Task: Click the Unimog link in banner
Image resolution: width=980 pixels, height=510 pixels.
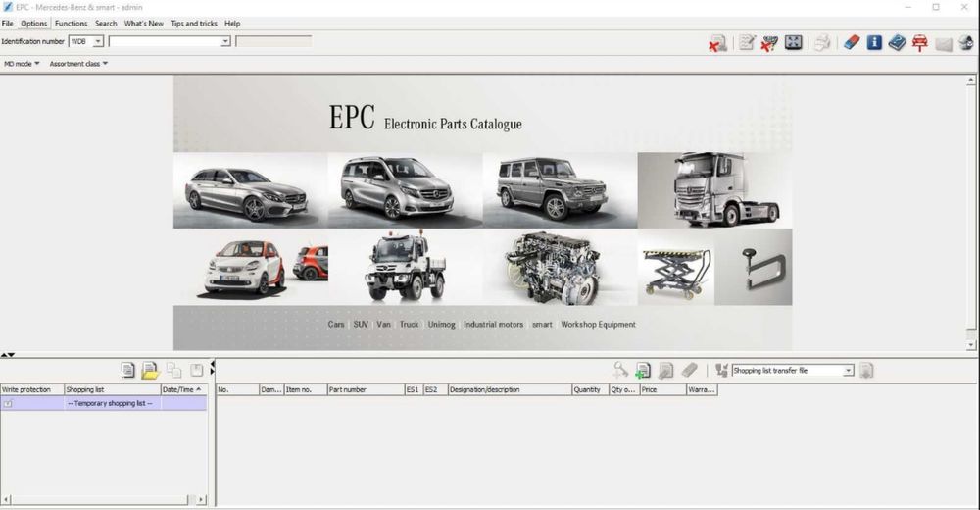Action: pyautogui.click(x=442, y=325)
